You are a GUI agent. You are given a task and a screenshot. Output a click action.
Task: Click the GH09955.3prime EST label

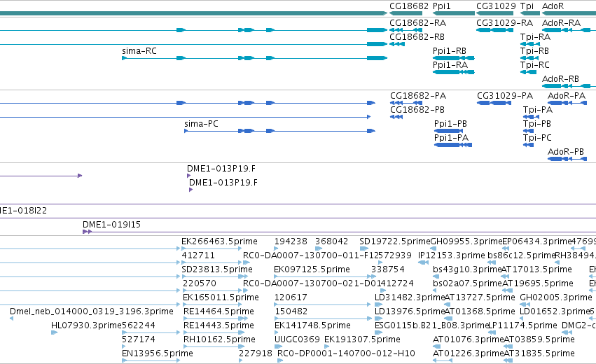pyautogui.click(x=466, y=241)
